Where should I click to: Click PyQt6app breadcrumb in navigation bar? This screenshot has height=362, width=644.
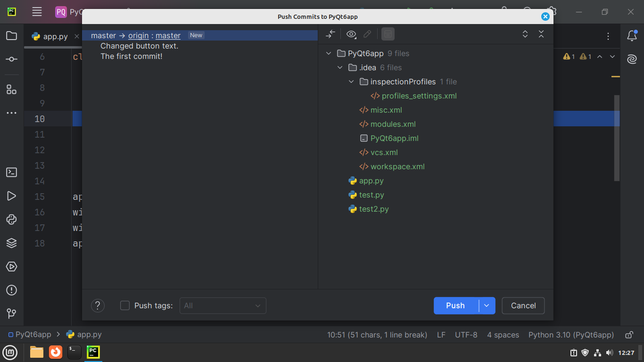[30, 335]
